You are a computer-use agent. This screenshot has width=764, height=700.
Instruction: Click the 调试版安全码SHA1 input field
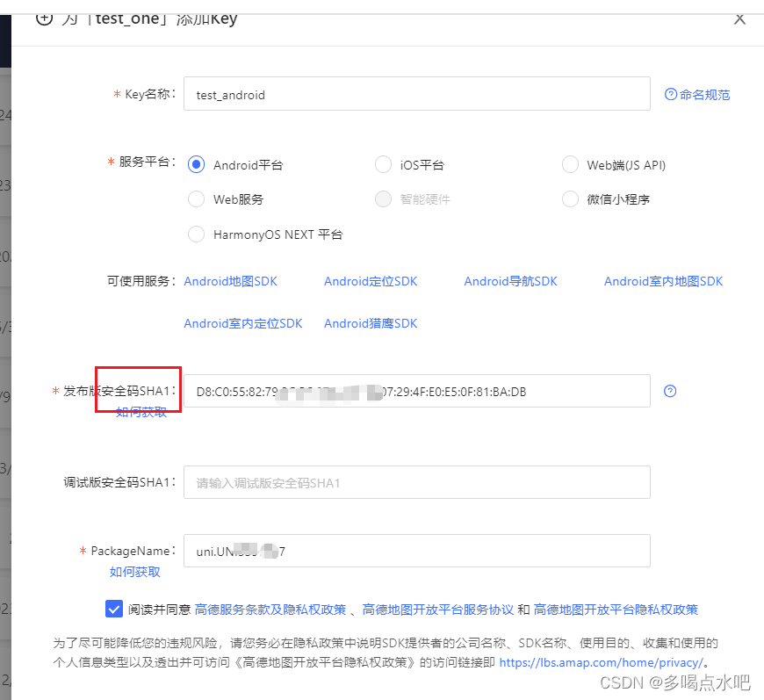click(x=416, y=482)
